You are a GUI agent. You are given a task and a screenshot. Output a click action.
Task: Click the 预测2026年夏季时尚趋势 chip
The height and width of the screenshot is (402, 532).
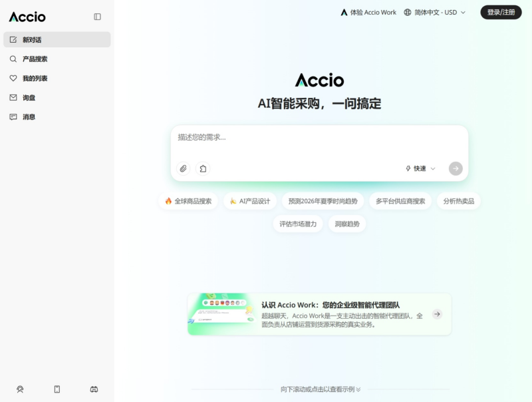pyautogui.click(x=324, y=200)
